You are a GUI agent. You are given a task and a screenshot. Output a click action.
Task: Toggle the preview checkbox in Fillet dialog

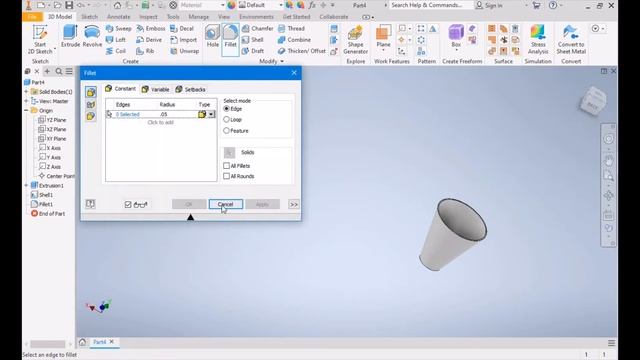[128, 204]
